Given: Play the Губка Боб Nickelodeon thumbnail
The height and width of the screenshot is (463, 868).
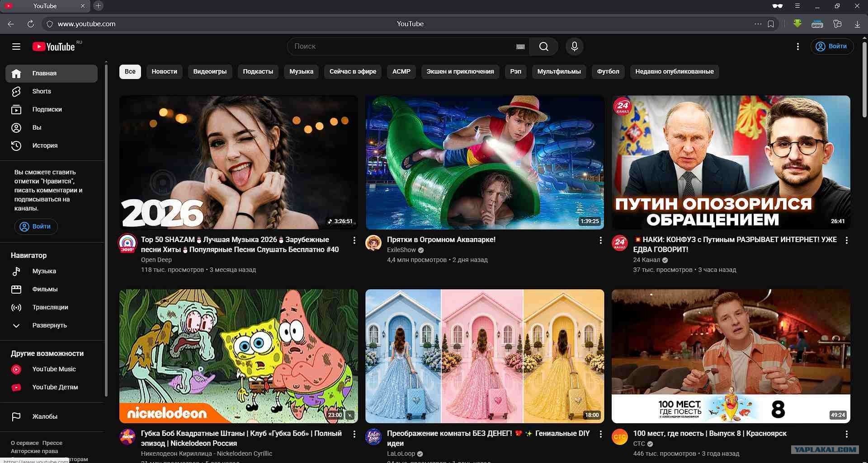Looking at the screenshot, I should 239,356.
